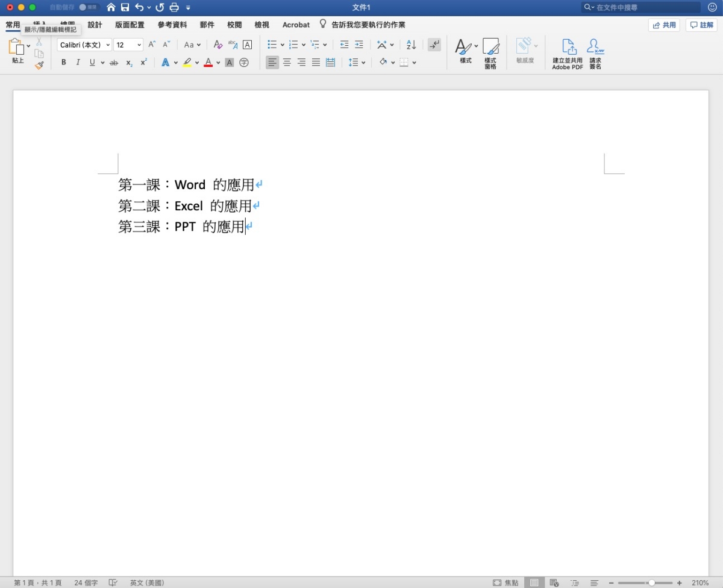Select the Format Painter brush
The height and width of the screenshot is (588, 723).
click(39, 65)
